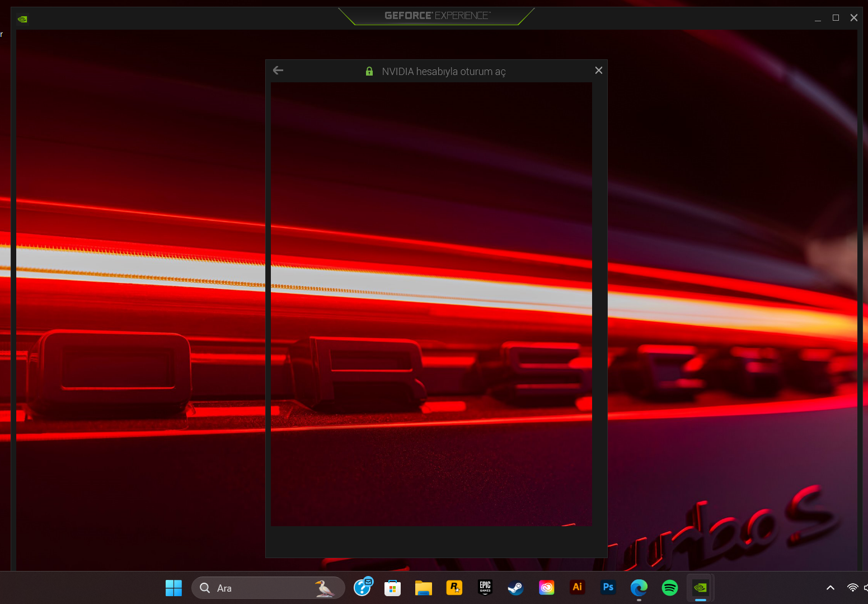Launch Rockstar Games Launcher

pos(454,588)
